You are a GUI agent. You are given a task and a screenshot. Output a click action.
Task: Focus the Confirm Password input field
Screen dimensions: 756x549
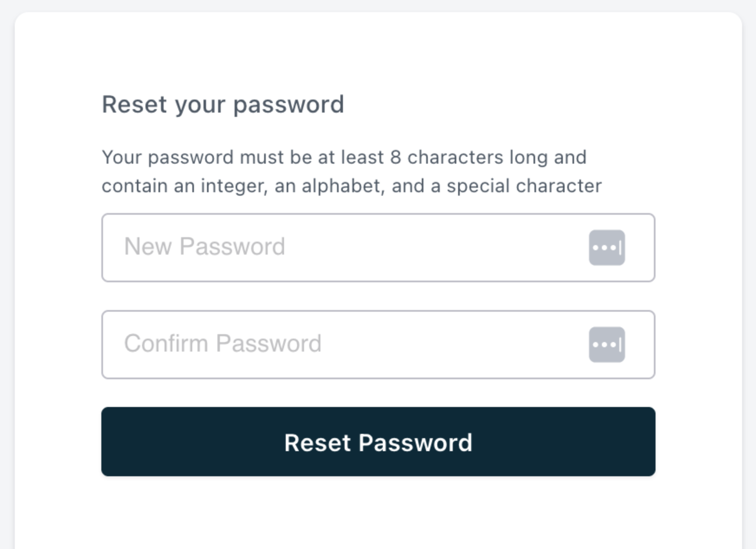(346, 345)
